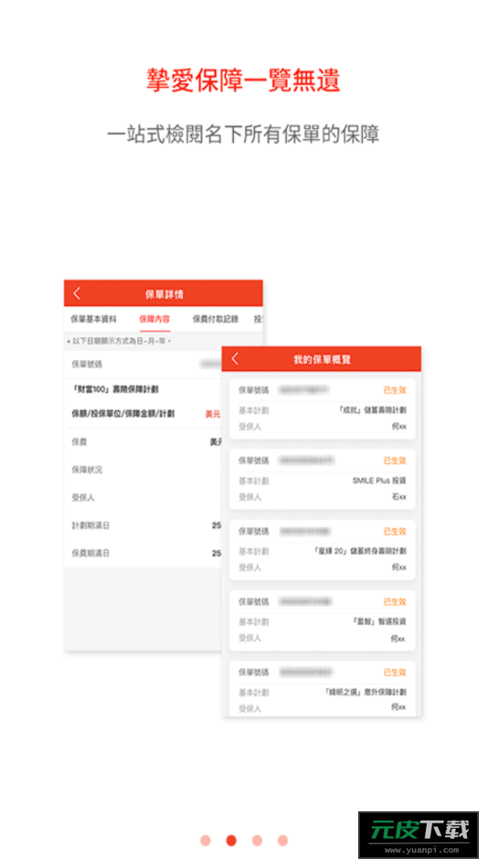This screenshot has height=868, width=488.
Task: Jump to fourth onboarding page dot
Action: pos(282,841)
